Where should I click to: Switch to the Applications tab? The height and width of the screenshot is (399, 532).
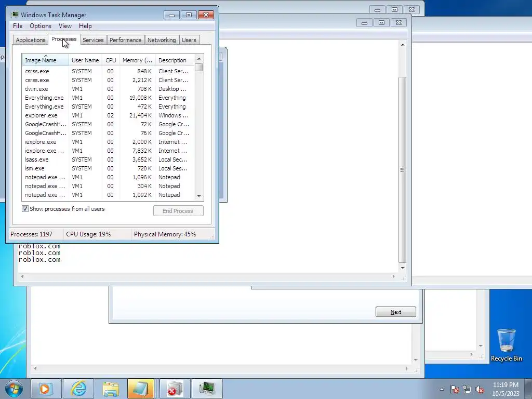pyautogui.click(x=31, y=40)
